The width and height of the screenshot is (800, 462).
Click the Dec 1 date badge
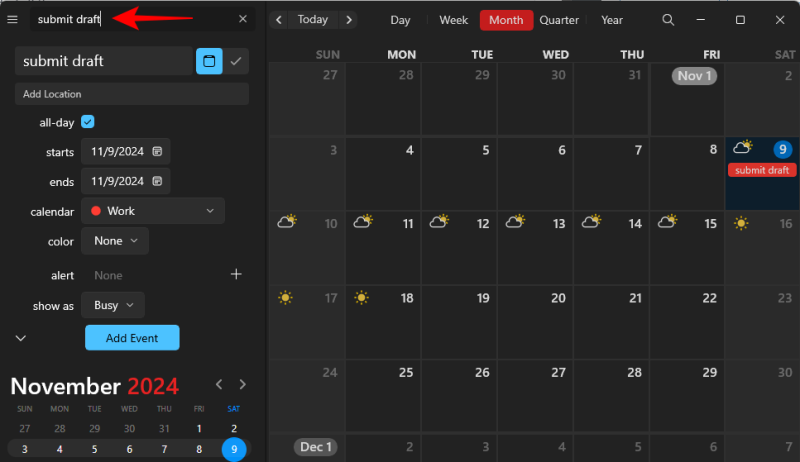click(315, 447)
